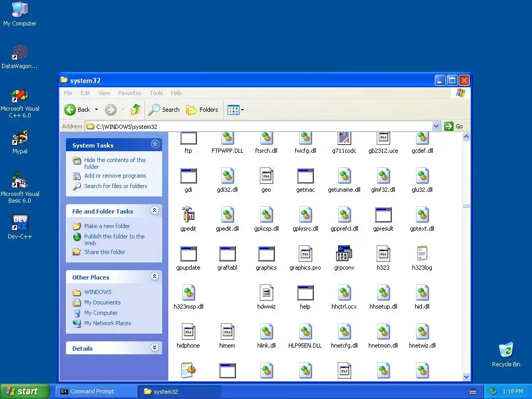The height and width of the screenshot is (399, 532).
Task: Click Search for files or folders link
Action: pyautogui.click(x=116, y=186)
